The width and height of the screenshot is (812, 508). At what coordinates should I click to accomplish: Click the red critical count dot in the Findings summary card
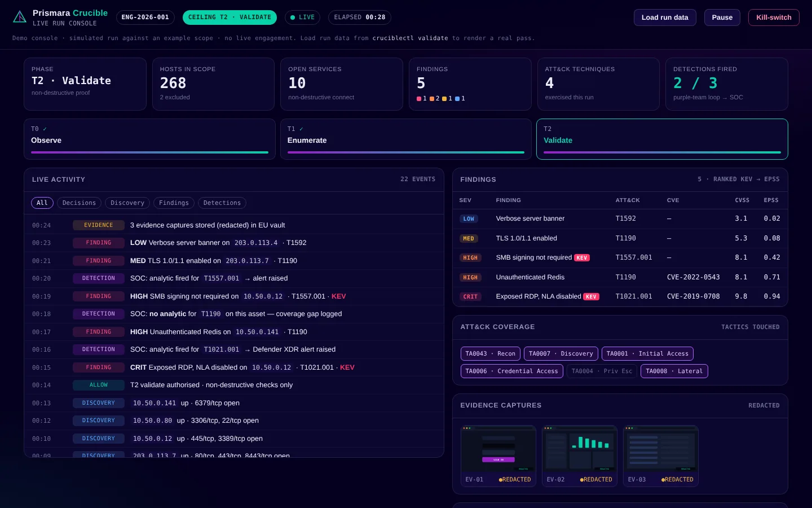(x=419, y=99)
